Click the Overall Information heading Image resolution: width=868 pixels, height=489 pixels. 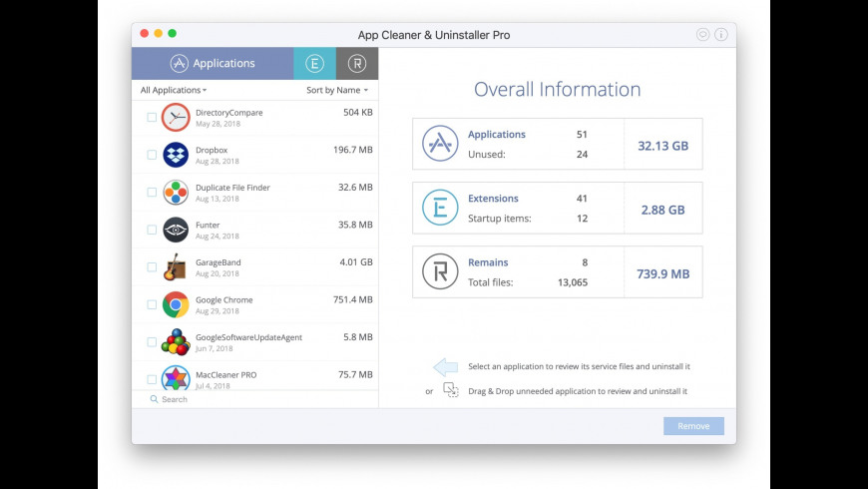click(x=557, y=89)
